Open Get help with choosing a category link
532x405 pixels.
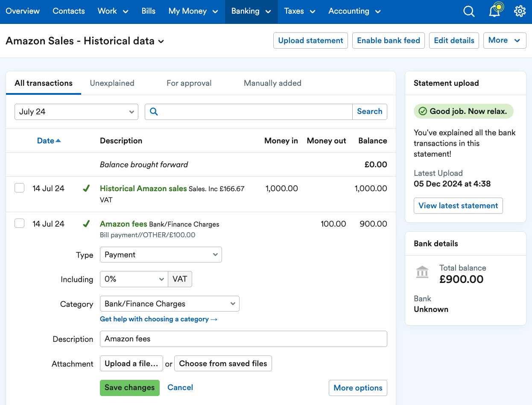point(158,319)
